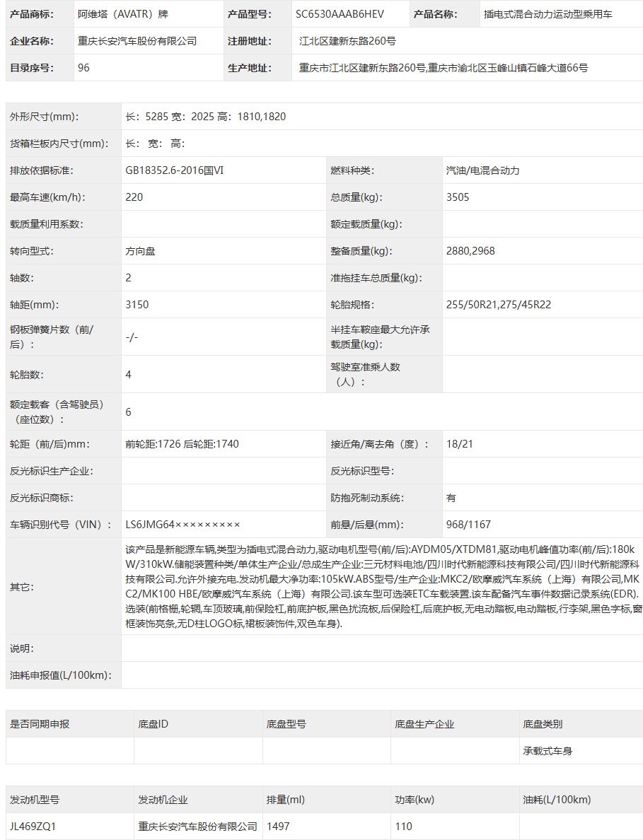Click company name 重庆长安汽车股份有限公司 in header

tap(137, 41)
